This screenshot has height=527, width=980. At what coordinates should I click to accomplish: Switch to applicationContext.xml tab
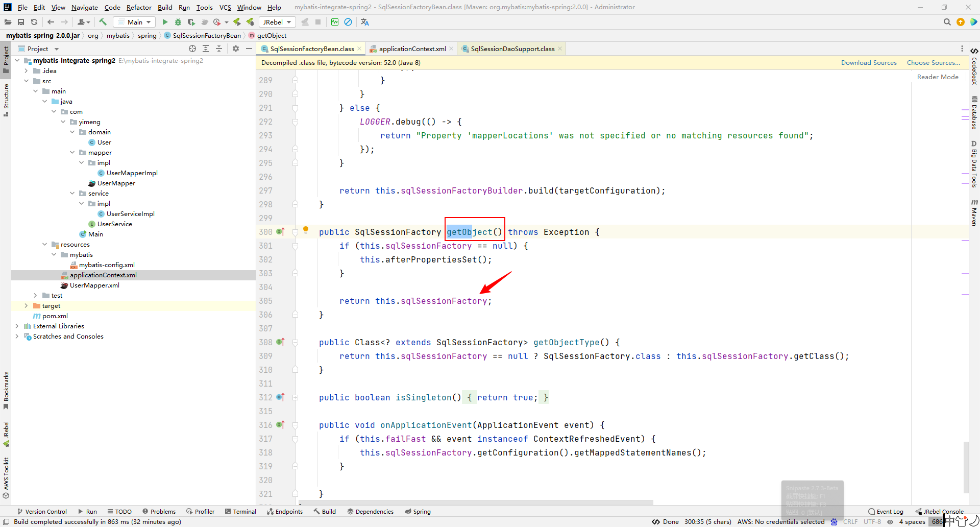(412, 49)
